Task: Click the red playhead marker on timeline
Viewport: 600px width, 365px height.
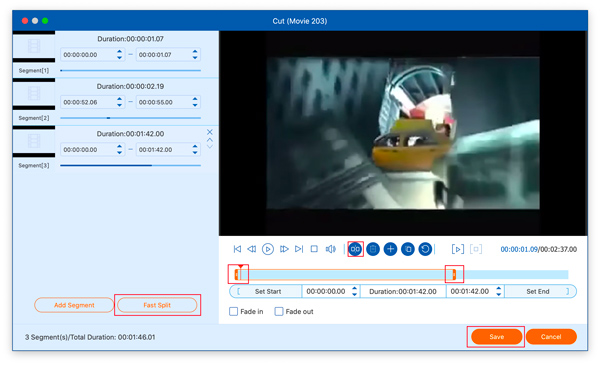Action: coord(240,266)
